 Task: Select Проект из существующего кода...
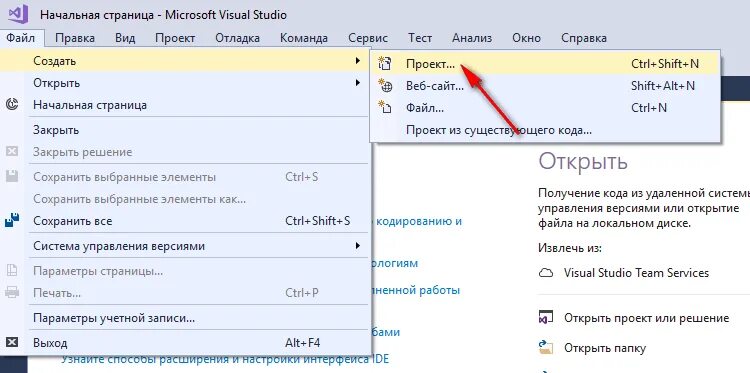(545, 130)
